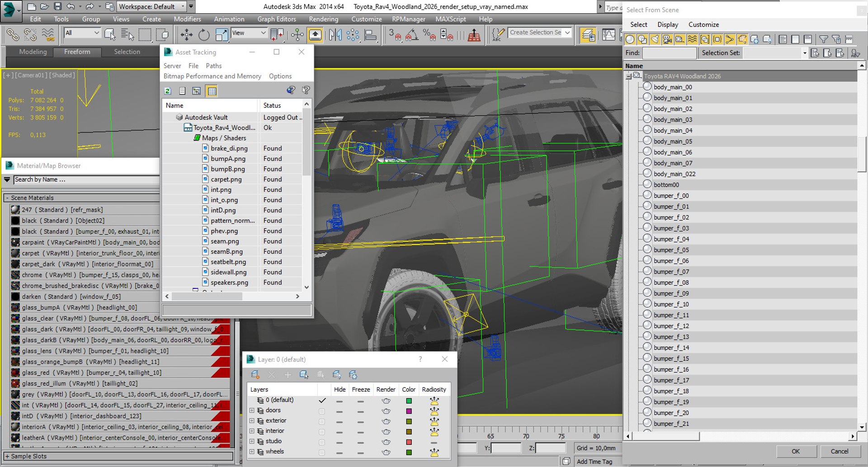Viewport: 868px width, 467px height.
Task: Click Bitmap Performance and Memory
Action: (x=212, y=76)
